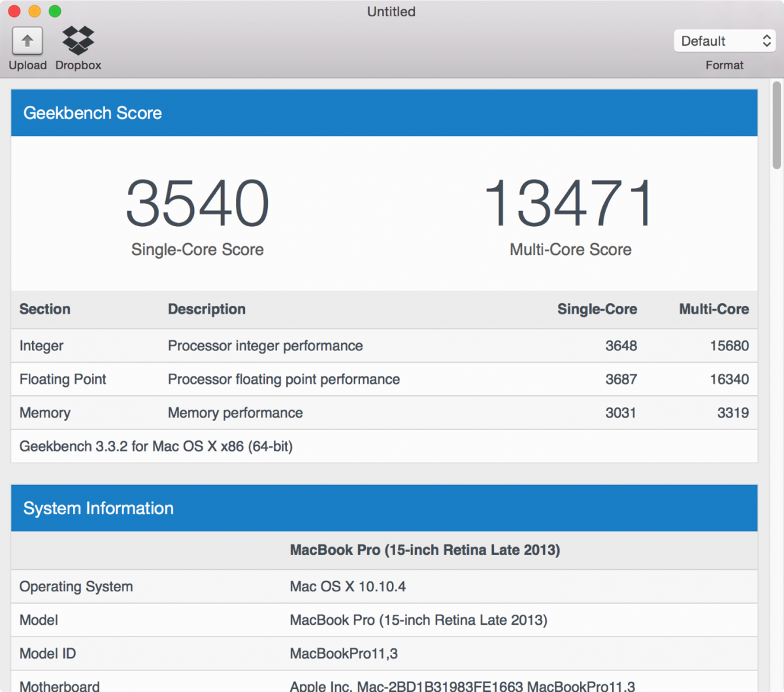Select the MacBook Pro model row

coord(384,619)
